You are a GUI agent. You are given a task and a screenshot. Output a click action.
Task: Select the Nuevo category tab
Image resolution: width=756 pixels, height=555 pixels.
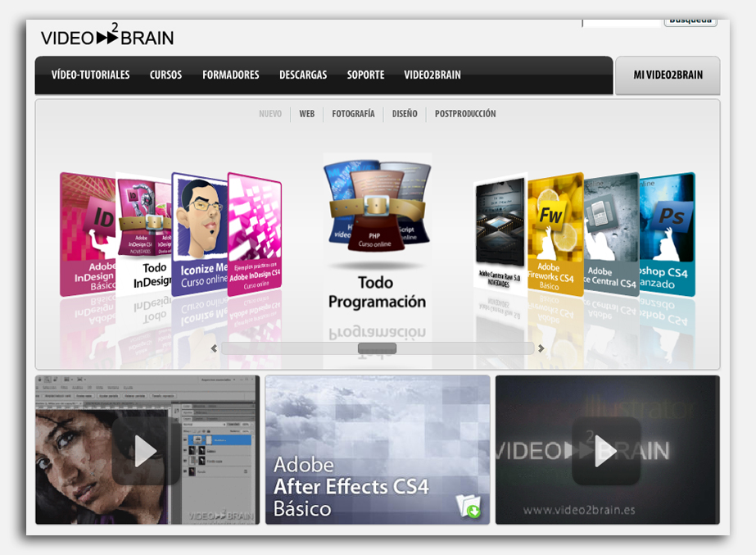pos(270,114)
